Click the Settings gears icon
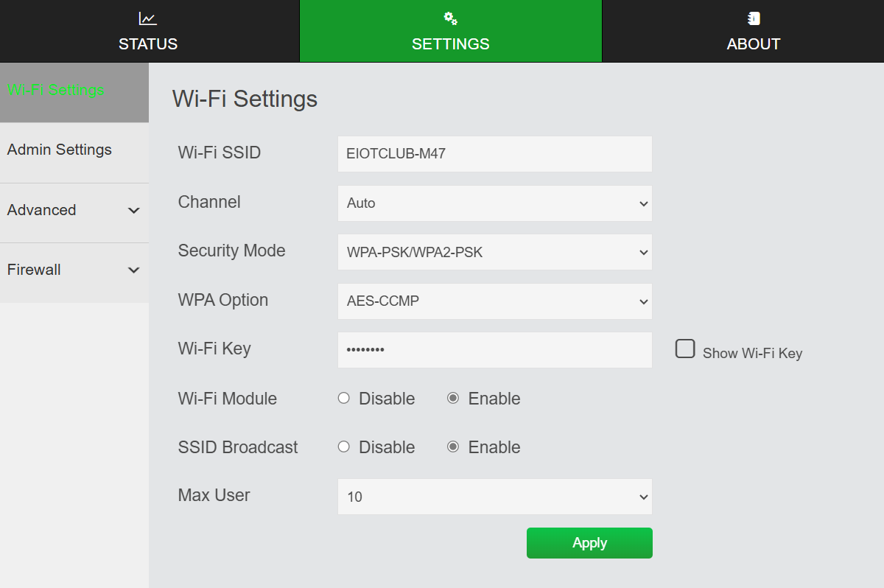 pos(451,18)
